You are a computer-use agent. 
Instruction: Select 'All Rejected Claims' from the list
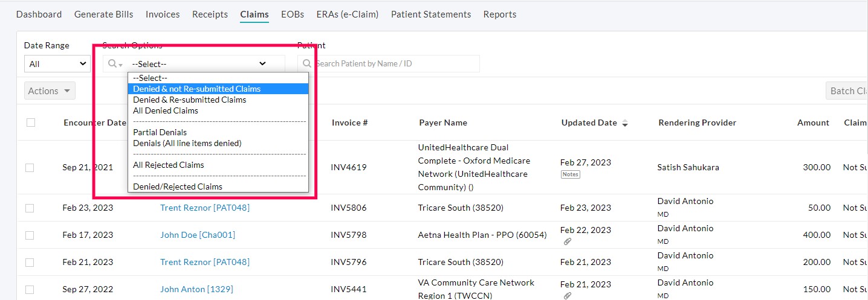tap(169, 165)
